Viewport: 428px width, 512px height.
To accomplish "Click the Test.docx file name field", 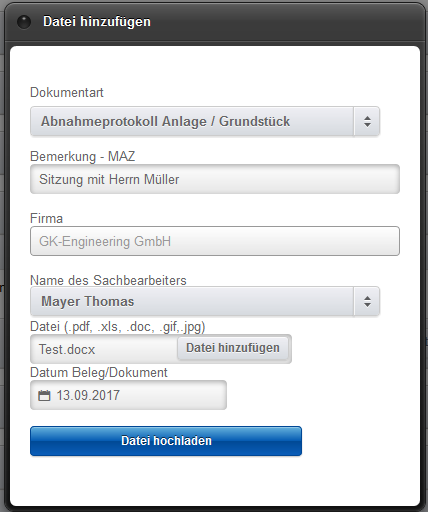I will pos(103,349).
